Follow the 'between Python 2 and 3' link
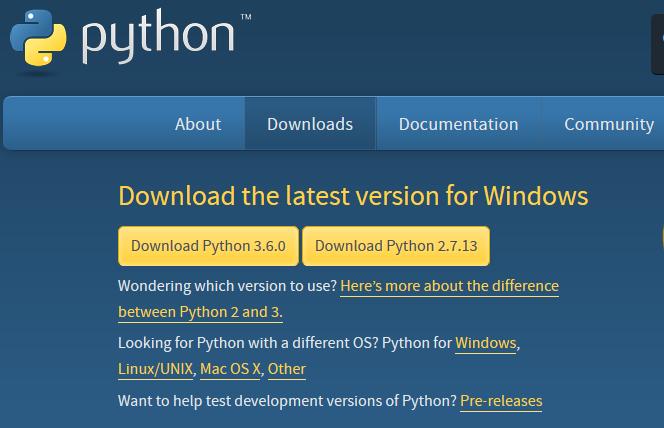The width and height of the screenshot is (664, 428). coord(199,312)
